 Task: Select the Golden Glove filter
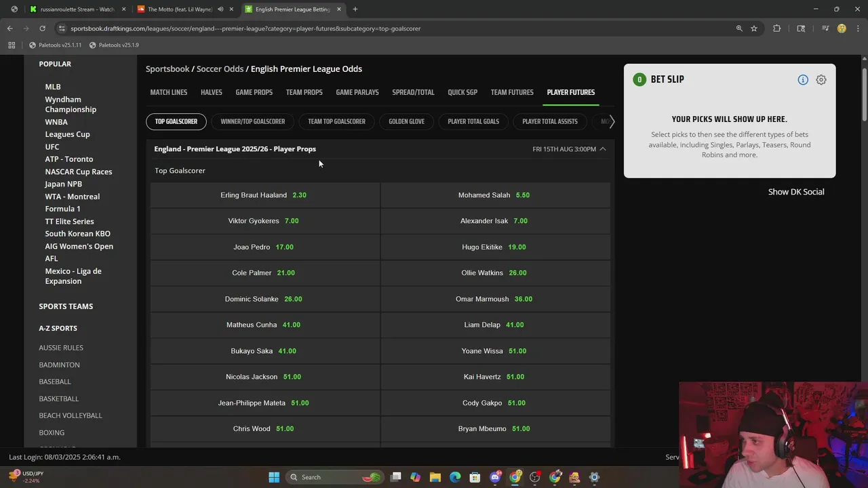[407, 121]
